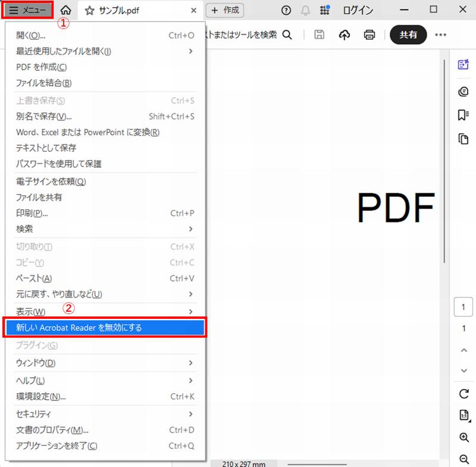The width and height of the screenshot is (476, 467).
Task: Click the search magnifier icon in toolbar
Action: [x=287, y=35]
